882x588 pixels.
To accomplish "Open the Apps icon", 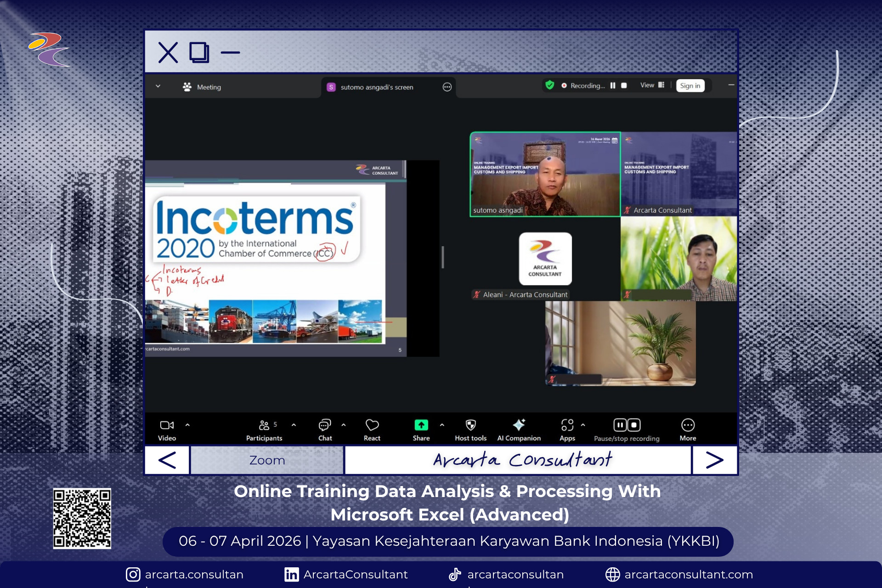I will pos(567,425).
